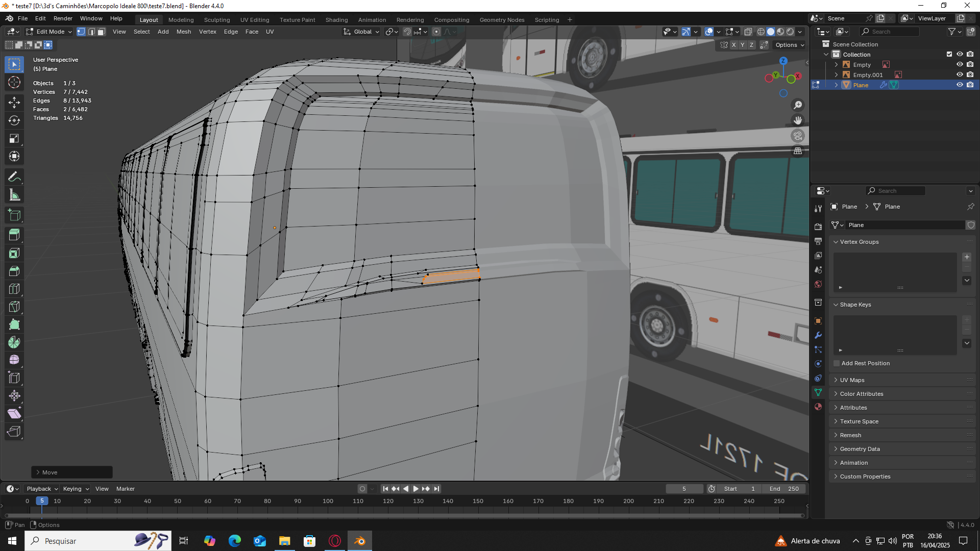Image resolution: width=980 pixels, height=551 pixels.
Task: Open the Mesh menu
Action: 183,32
